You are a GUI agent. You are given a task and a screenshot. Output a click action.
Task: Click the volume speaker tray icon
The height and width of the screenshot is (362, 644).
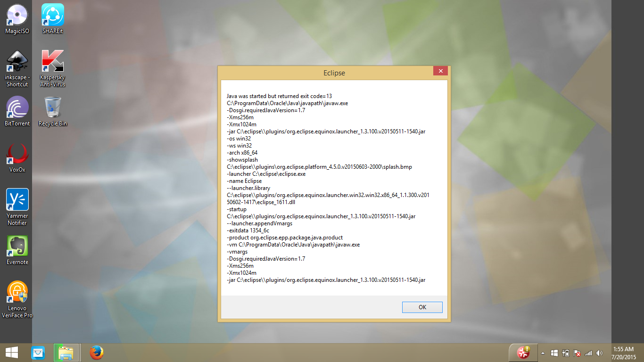(599, 353)
